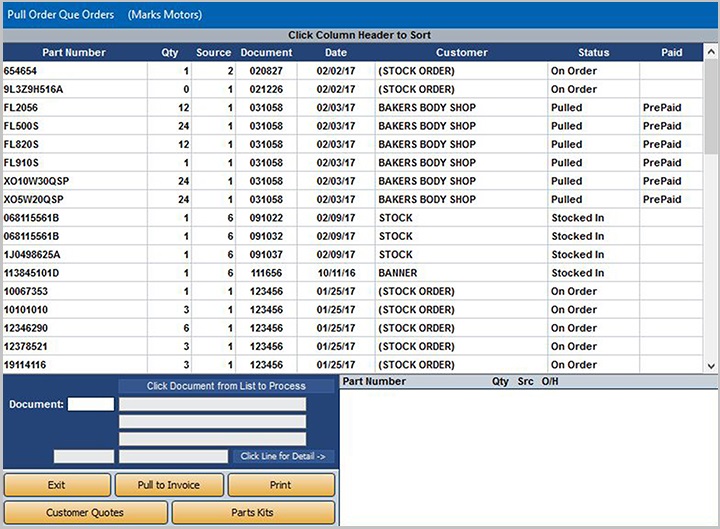Click the Date column header to sort
Screen dimensions: 720x529
click(x=336, y=52)
